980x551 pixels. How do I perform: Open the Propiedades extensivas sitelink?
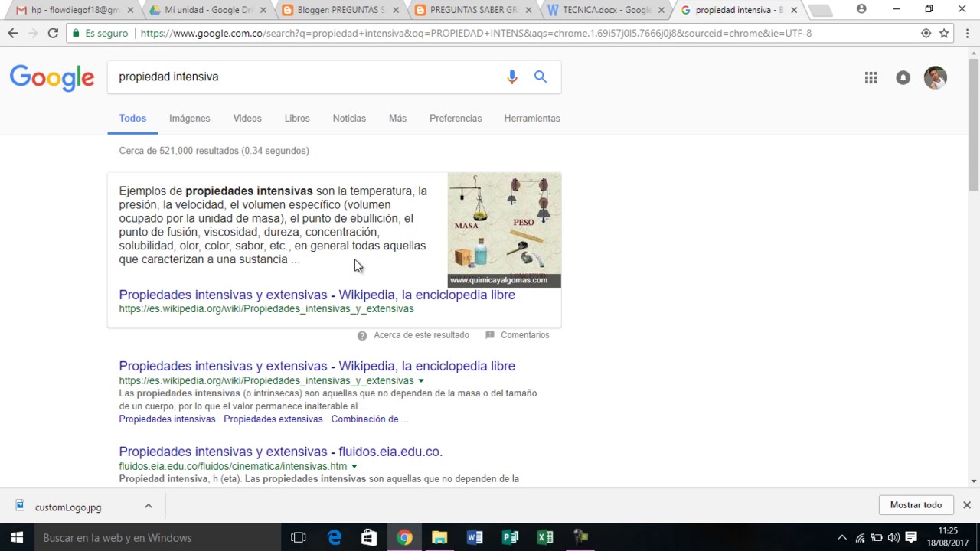coord(273,419)
